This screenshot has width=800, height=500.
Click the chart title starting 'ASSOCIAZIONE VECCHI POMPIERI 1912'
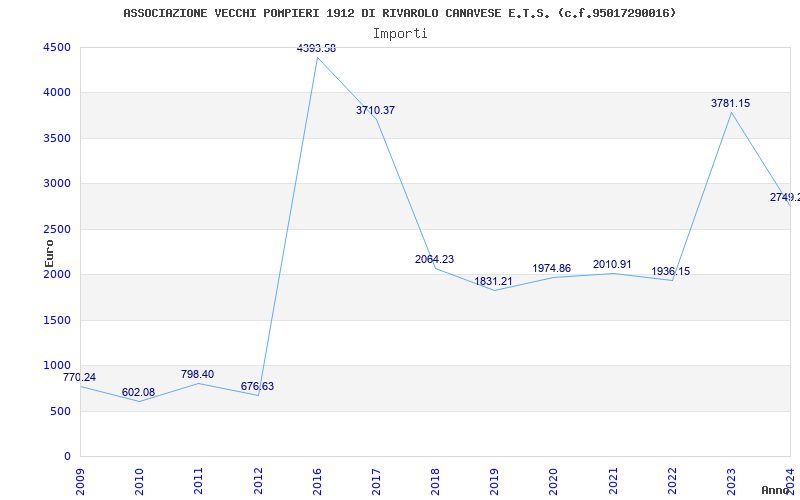point(399,13)
